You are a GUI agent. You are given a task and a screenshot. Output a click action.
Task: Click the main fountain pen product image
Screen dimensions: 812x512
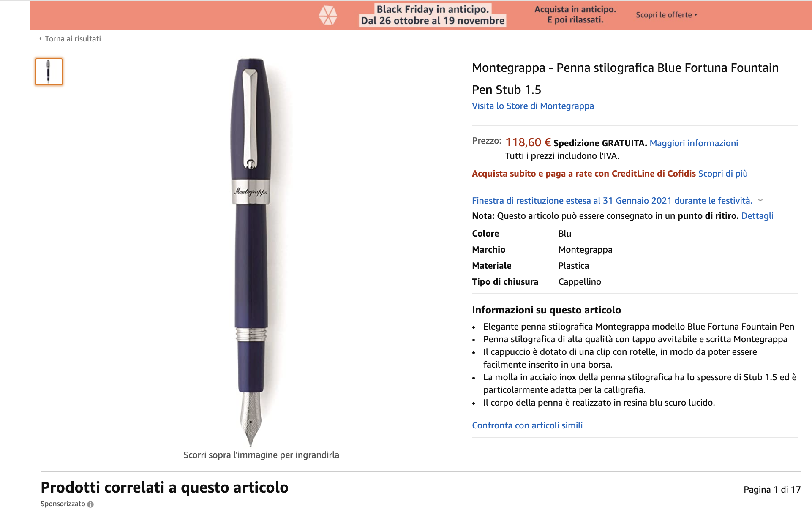[251, 252]
